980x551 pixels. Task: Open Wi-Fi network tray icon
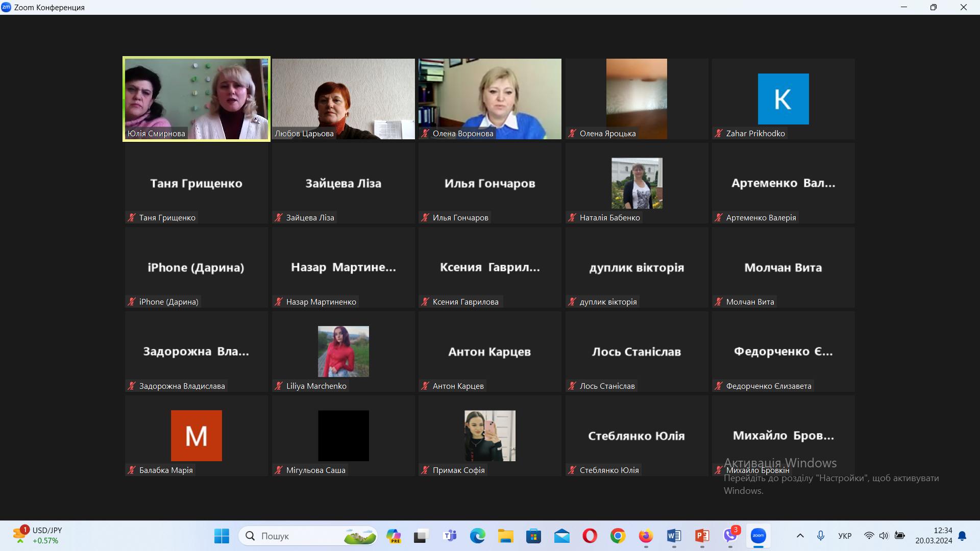[869, 536]
